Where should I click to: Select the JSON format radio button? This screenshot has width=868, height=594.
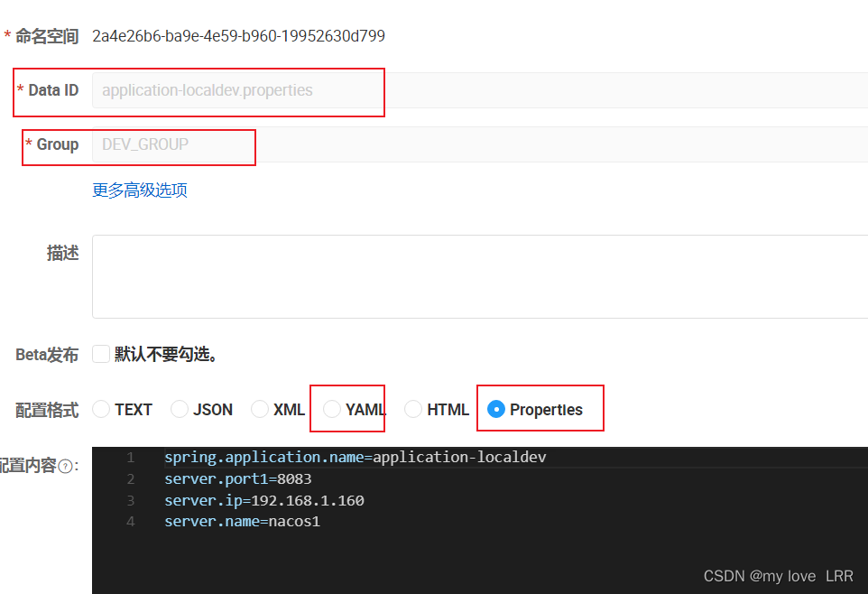pos(180,410)
